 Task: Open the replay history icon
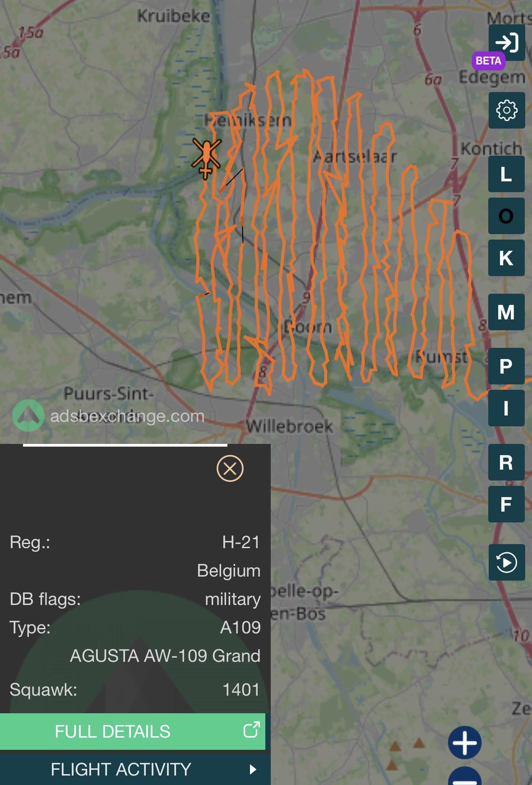click(x=506, y=562)
